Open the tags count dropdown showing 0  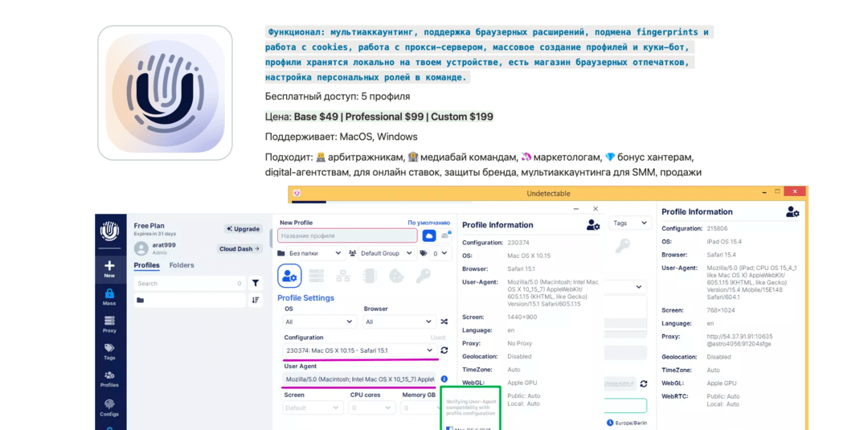436,253
